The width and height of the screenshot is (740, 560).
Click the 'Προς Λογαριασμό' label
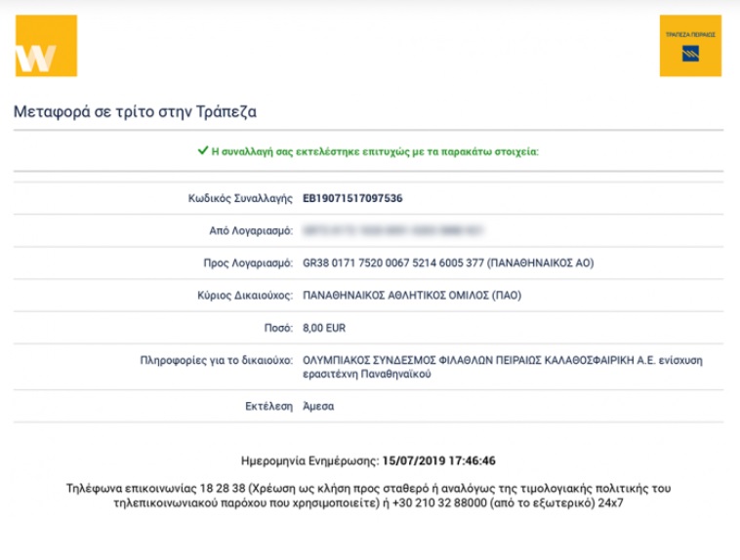tap(244, 262)
